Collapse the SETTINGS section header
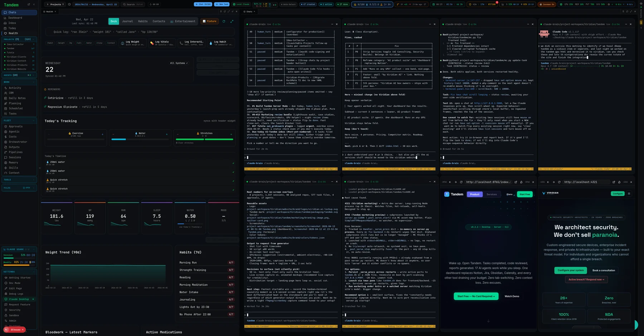The width and height of the screenshot is (644, 336). tap(19, 272)
